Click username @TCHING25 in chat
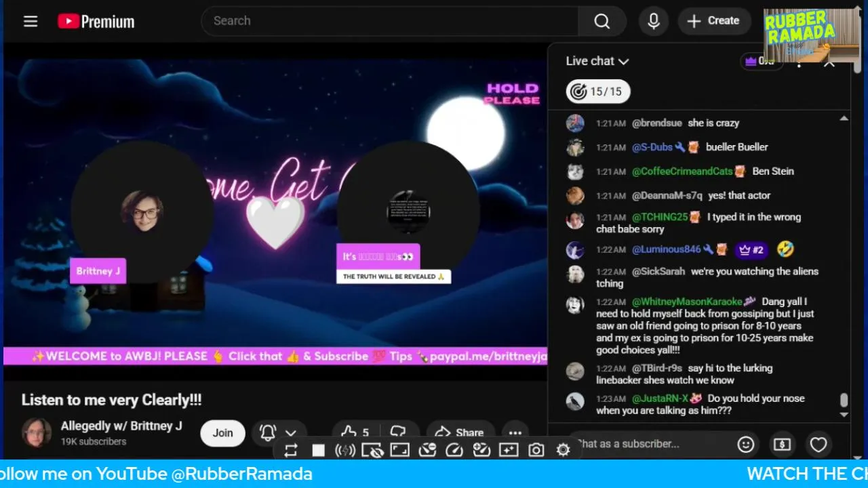This screenshot has width=868, height=488. pyautogui.click(x=660, y=218)
